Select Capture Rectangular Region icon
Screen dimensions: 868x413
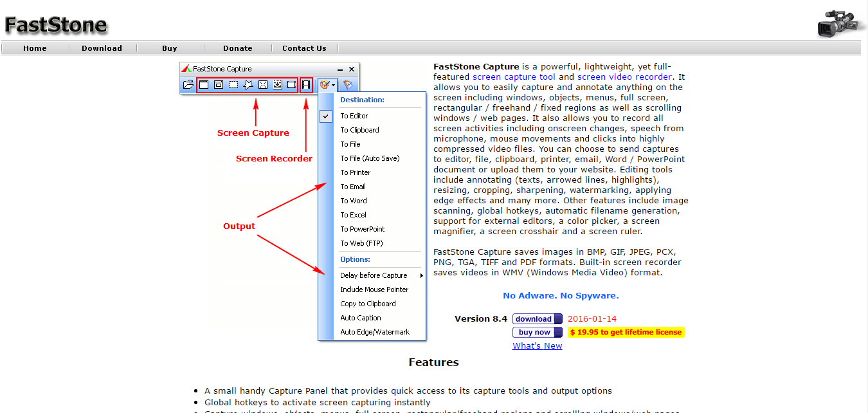[x=233, y=84]
